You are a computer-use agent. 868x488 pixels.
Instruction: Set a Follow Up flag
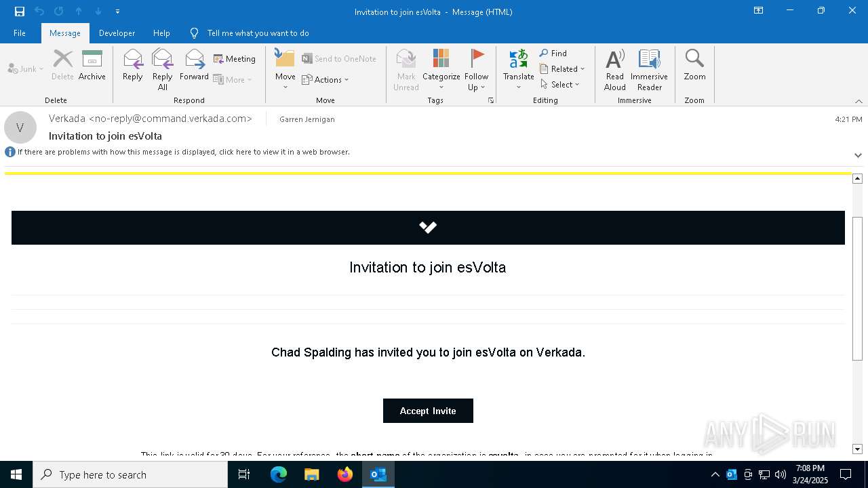(x=477, y=70)
